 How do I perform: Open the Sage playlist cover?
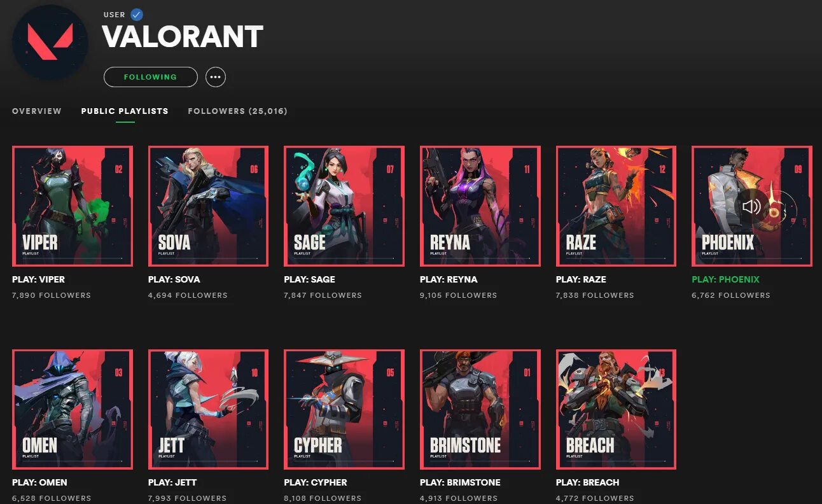344,206
